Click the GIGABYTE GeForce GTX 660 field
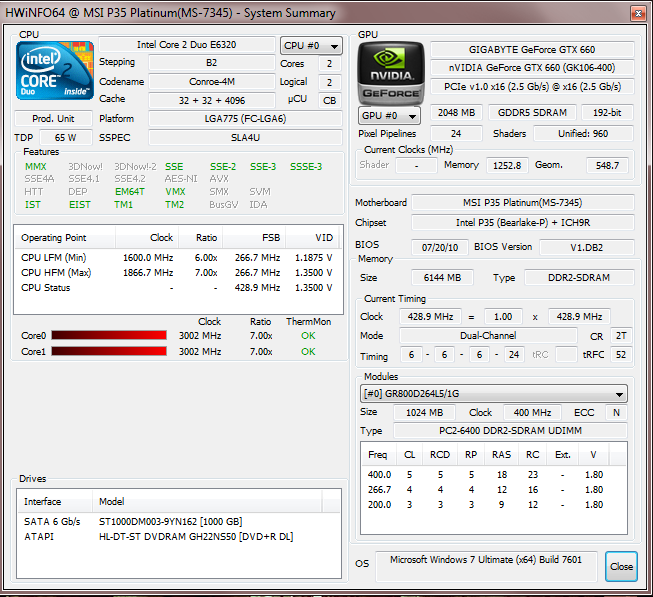This screenshot has height=597, width=653. tap(532, 50)
